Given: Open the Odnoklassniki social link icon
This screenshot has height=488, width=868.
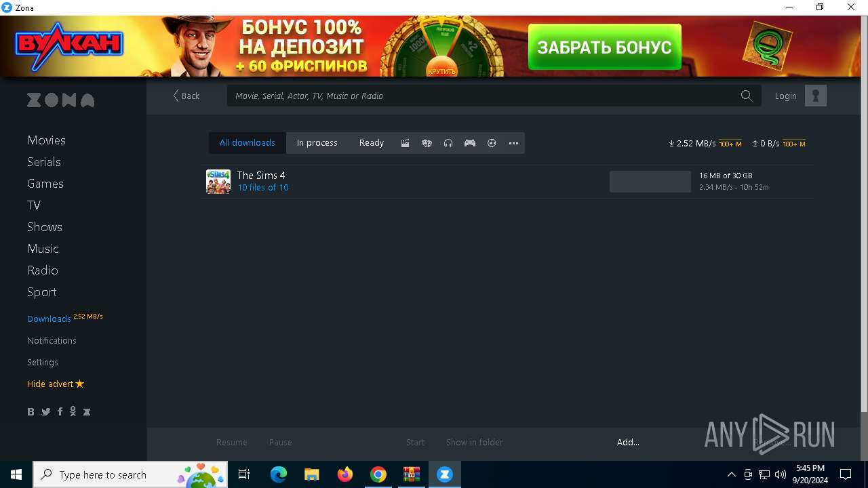Looking at the screenshot, I should 73,411.
